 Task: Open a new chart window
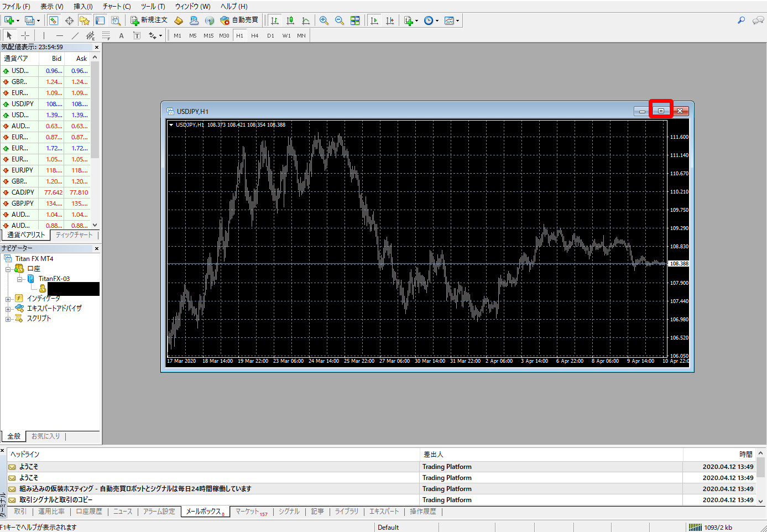(x=9, y=20)
